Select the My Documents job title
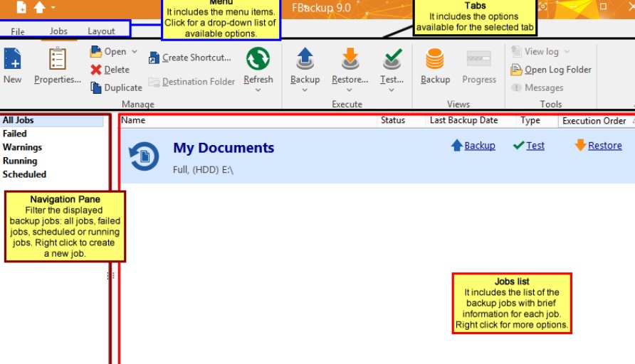This screenshot has width=635, height=364. (224, 148)
